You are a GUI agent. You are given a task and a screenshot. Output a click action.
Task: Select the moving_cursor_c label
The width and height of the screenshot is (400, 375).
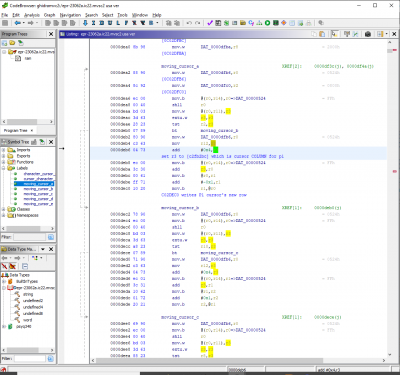[38, 194]
